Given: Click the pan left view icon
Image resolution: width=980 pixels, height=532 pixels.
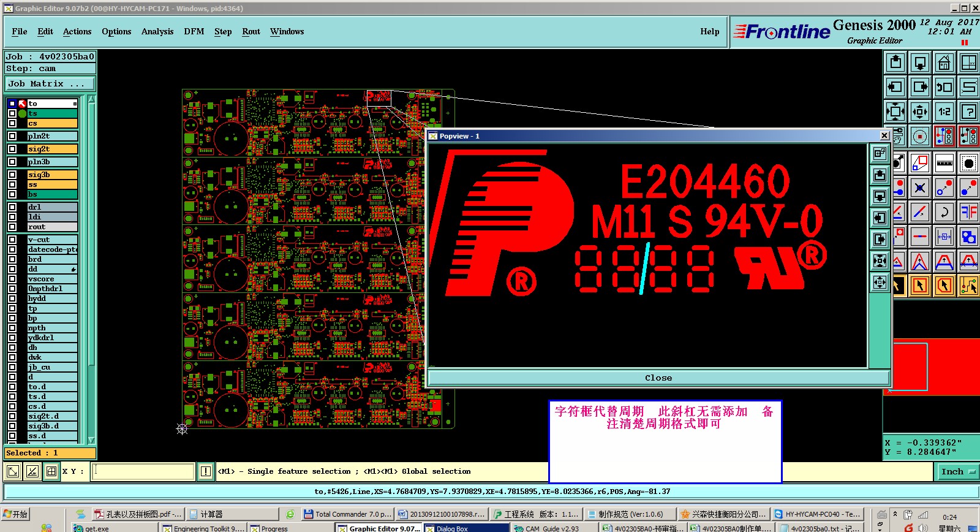Looking at the screenshot, I should click(895, 87).
